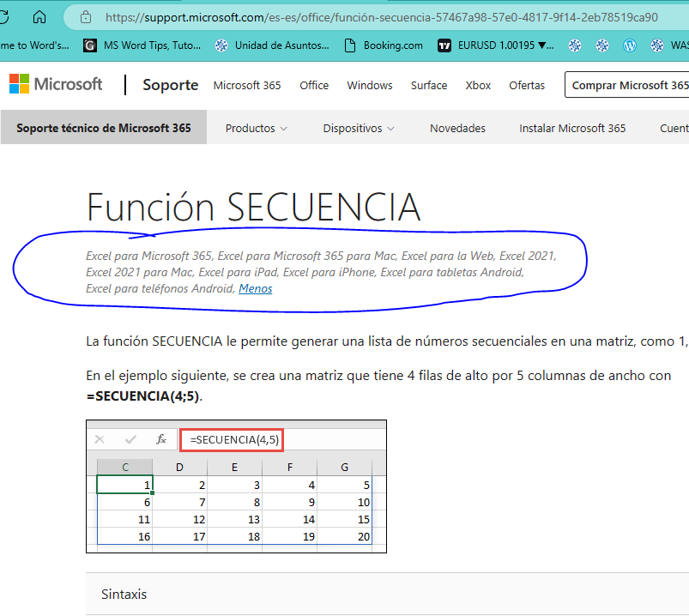This screenshot has width=689, height=616.
Task: Open the bookmark ending in Word's...
Action: pyautogui.click(x=34, y=45)
